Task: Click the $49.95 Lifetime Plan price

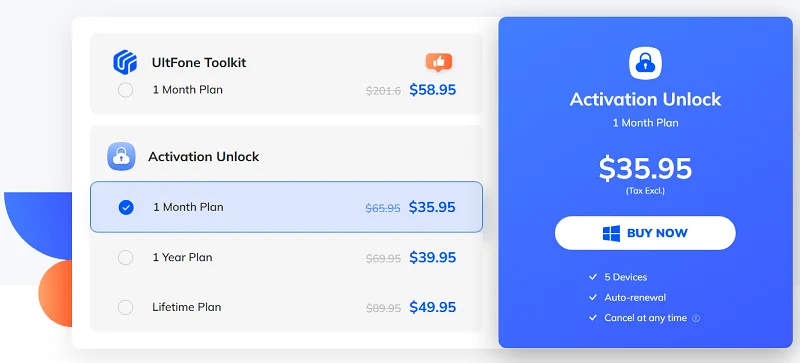Action: point(433,307)
